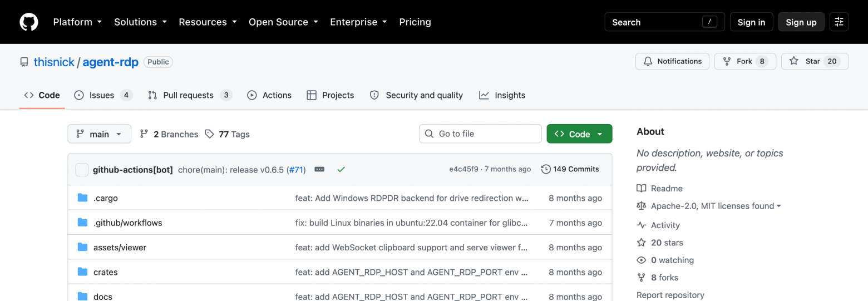Open the main branch selector dropdown
The image size is (868, 301).
(x=100, y=134)
